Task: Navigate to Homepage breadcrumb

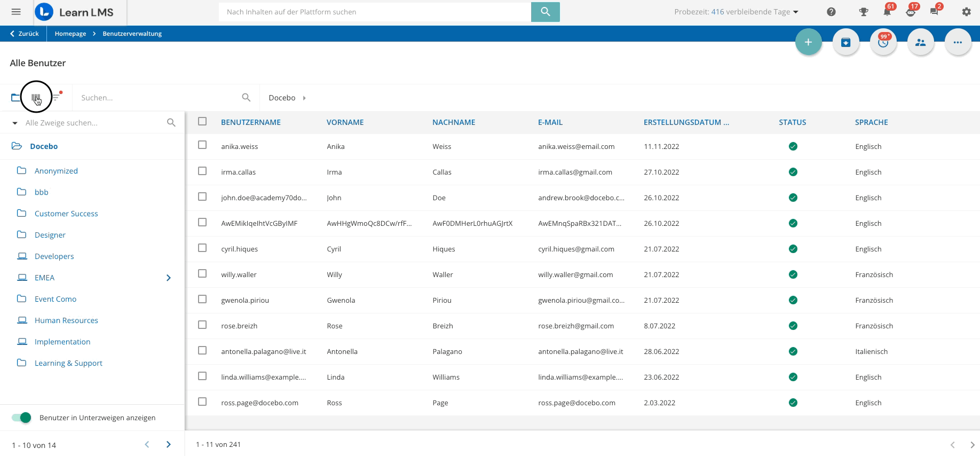Action: coord(70,34)
